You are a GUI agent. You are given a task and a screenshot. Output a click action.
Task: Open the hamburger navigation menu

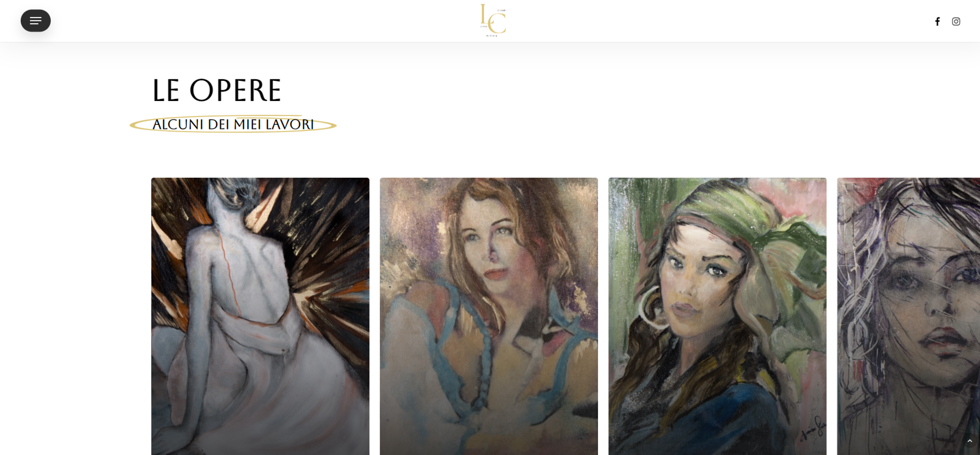pyautogui.click(x=36, y=21)
